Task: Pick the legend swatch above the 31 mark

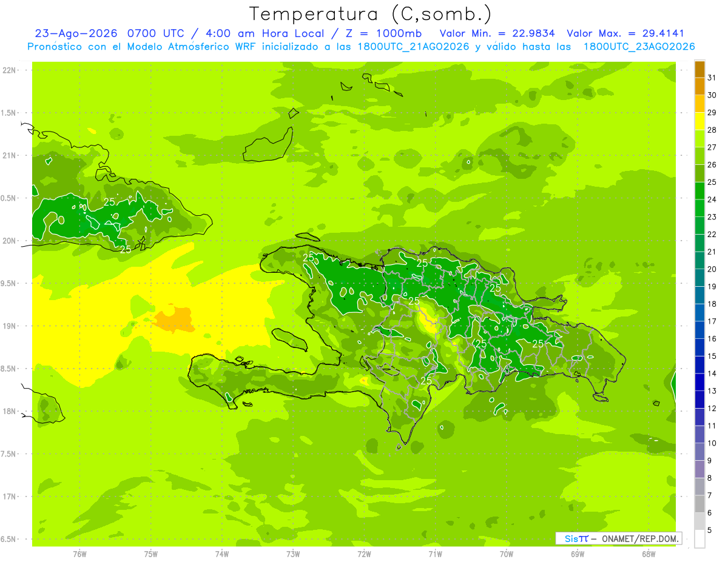Action: (699, 69)
